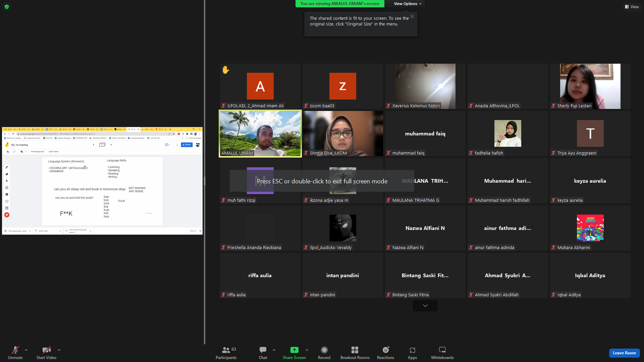Click muted mic icon beside Mutiara Abharini

coord(553,248)
